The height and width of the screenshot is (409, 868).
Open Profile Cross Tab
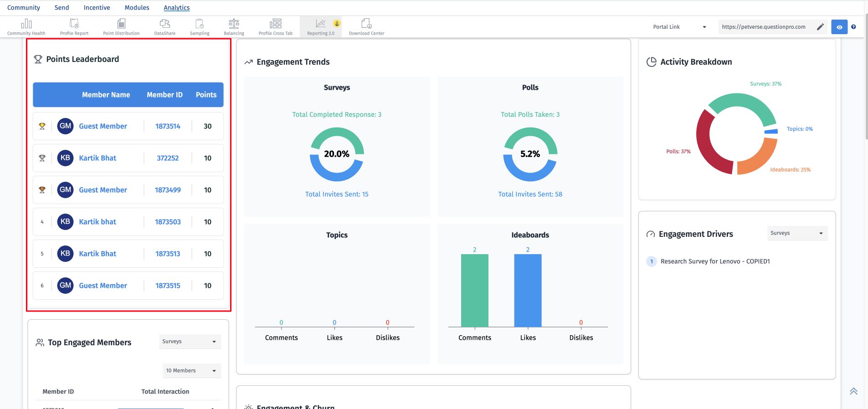(x=276, y=27)
